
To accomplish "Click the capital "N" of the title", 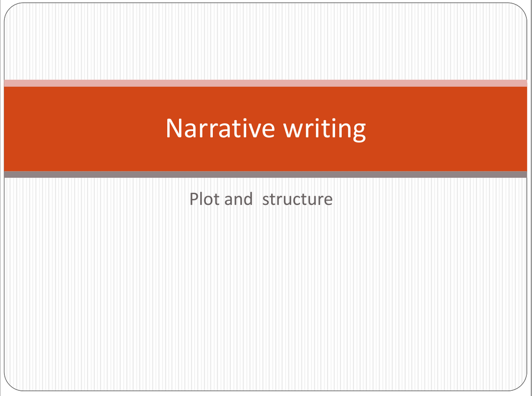I will [x=174, y=128].
